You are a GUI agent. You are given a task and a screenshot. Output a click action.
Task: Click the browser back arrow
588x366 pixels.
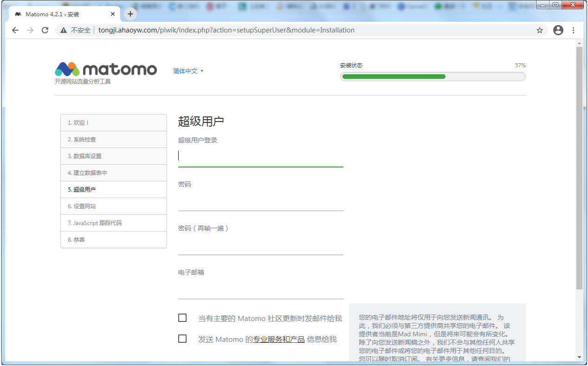[15, 30]
